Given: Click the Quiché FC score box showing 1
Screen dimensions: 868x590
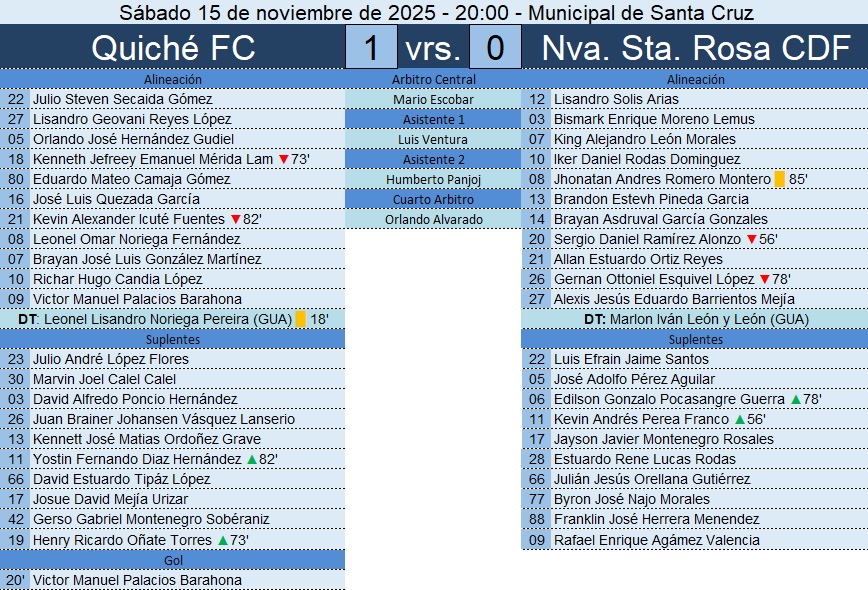Looking at the screenshot, I should (372, 48).
